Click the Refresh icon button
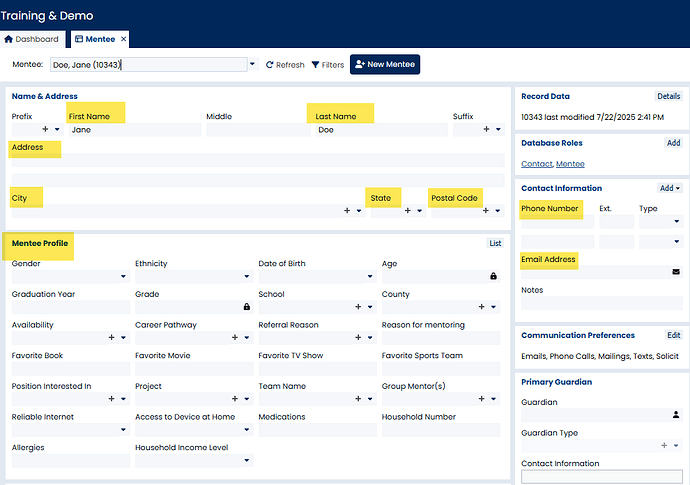 pos(270,65)
